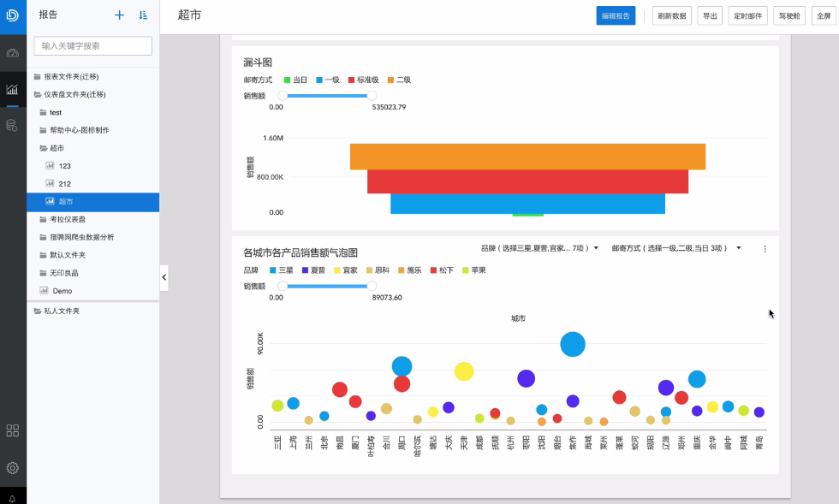Open the 邮寄方式 filter dropdown
The height and width of the screenshot is (504, 839).
676,248
